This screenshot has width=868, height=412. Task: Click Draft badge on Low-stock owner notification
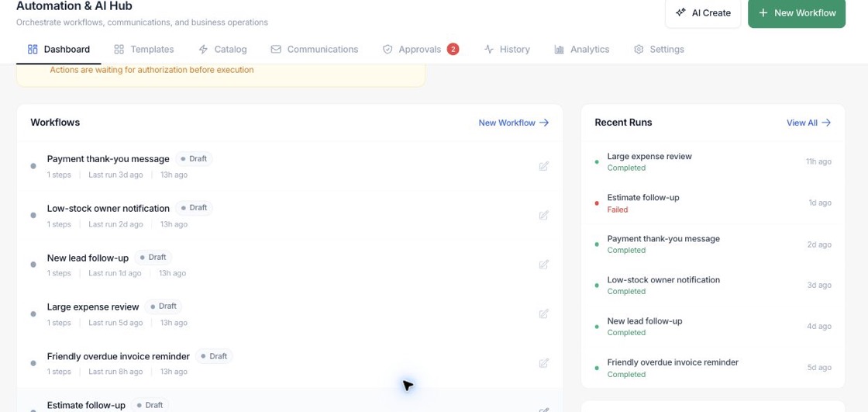194,207
